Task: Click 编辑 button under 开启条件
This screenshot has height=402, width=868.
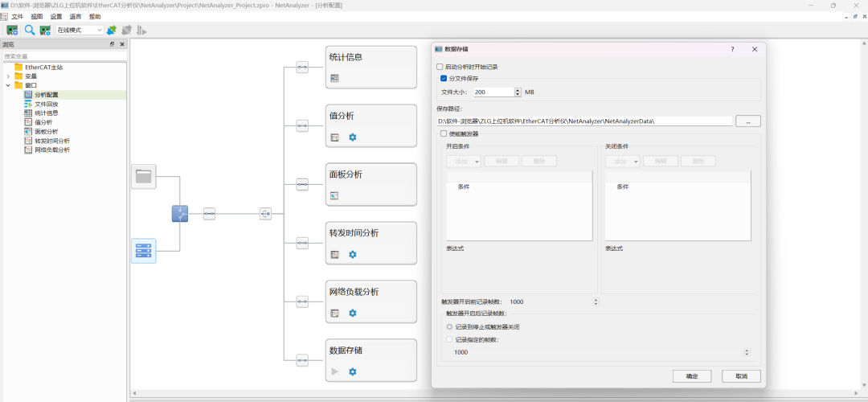Action: pyautogui.click(x=502, y=161)
